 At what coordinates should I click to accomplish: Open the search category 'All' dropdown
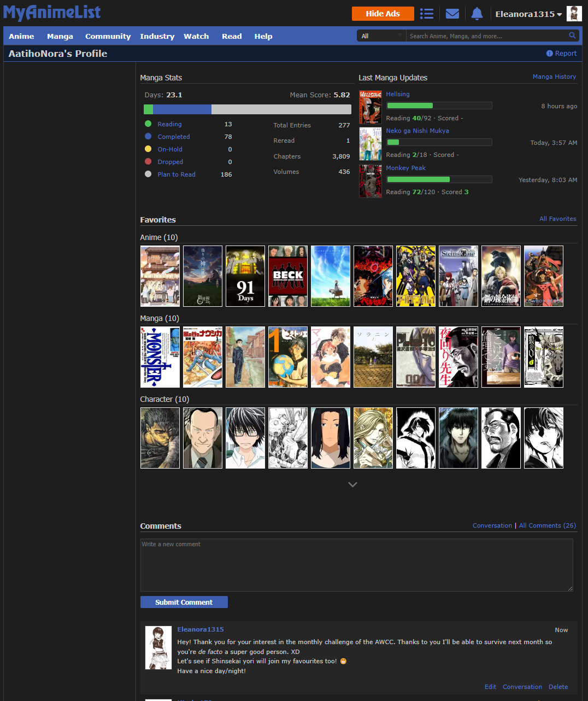(381, 36)
